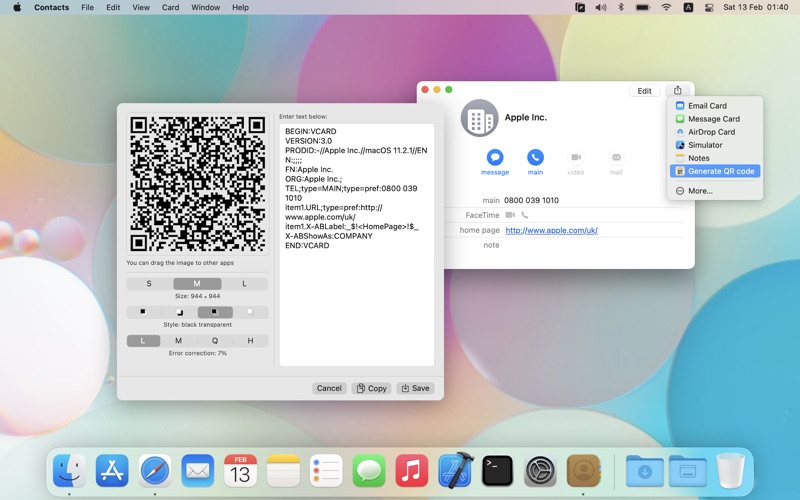This screenshot has height=500, width=800.
Task: Open the www.apple.com/uk/ home page link
Action: click(552, 230)
